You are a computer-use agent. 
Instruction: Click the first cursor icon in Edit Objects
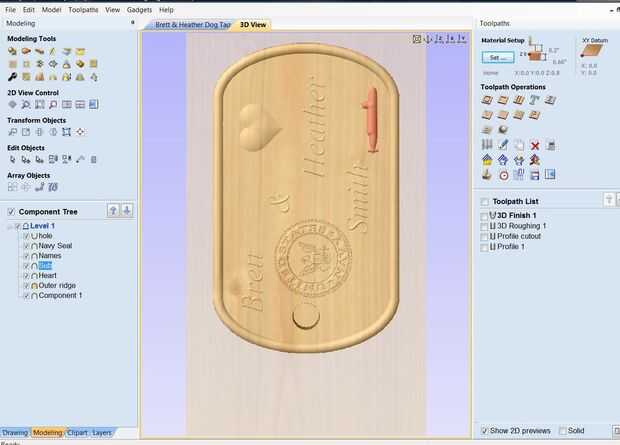[x=12, y=159]
